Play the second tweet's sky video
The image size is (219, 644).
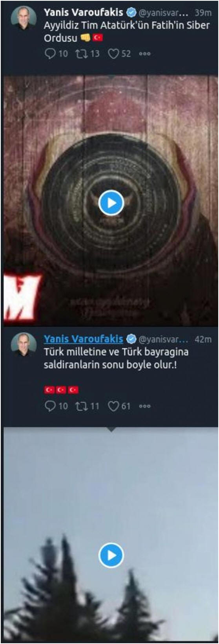[x=111, y=555]
